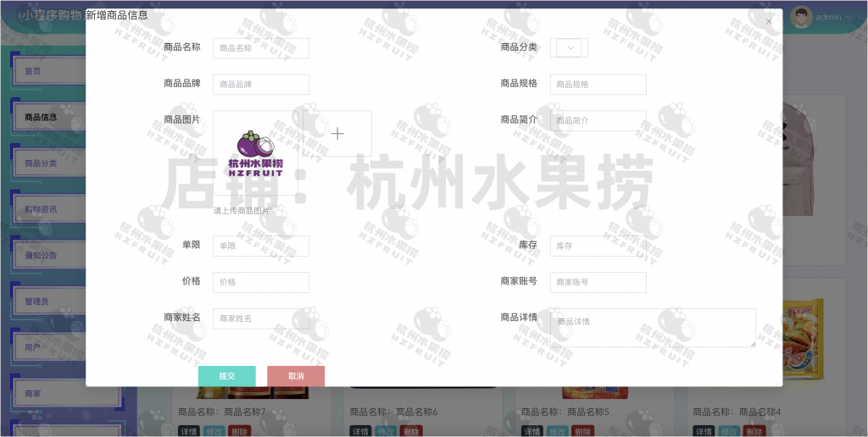The height and width of the screenshot is (437, 868).
Task: Focus the 价格 input field
Action: (x=261, y=282)
